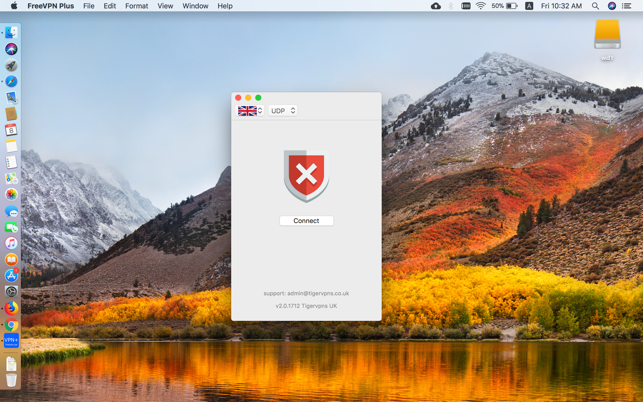Open the Window menu in menu bar
The height and width of the screenshot is (402, 643).
195,6
